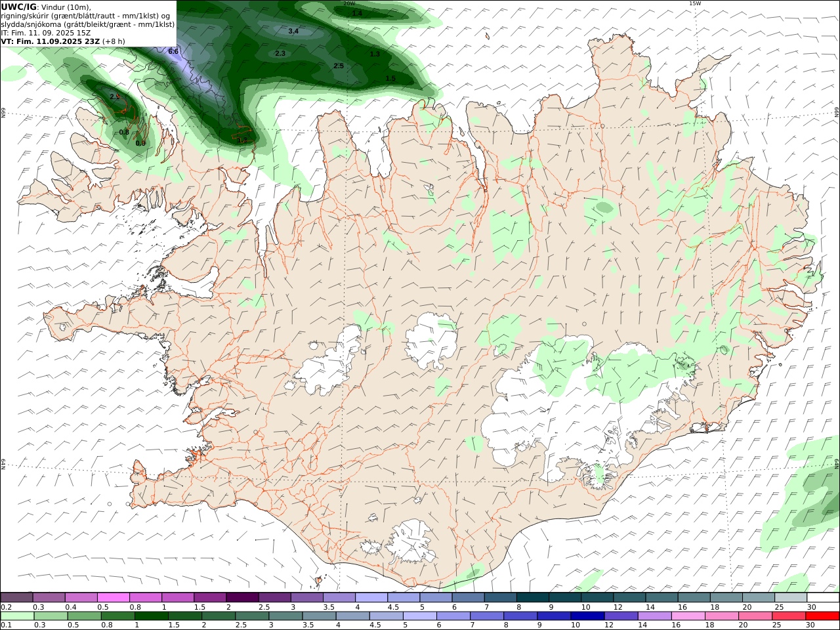Click the 2.5 precipitation value on the map
Viewport: 840px width, 630px height.
click(339, 66)
